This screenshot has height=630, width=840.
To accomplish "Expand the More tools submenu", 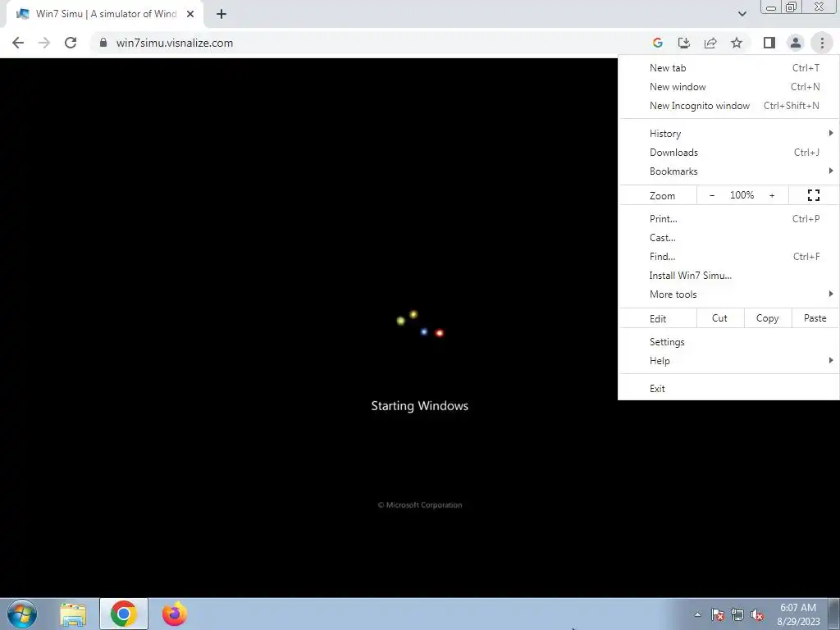I will tap(728, 294).
